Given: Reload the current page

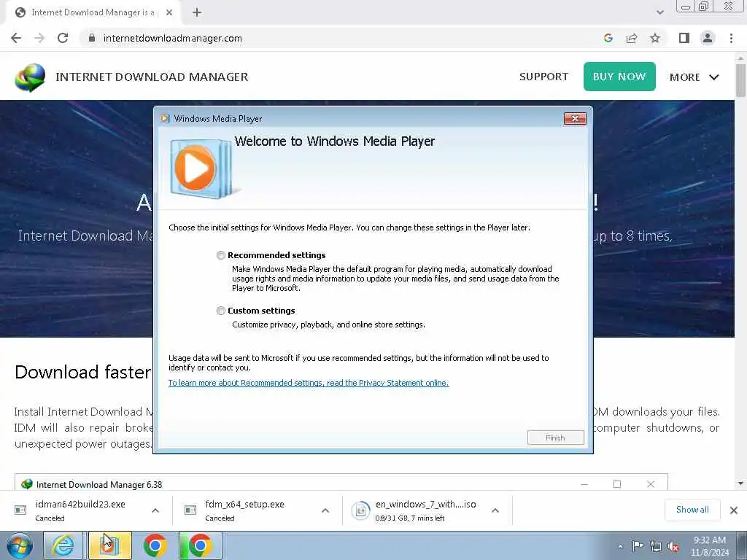Looking at the screenshot, I should click(63, 38).
